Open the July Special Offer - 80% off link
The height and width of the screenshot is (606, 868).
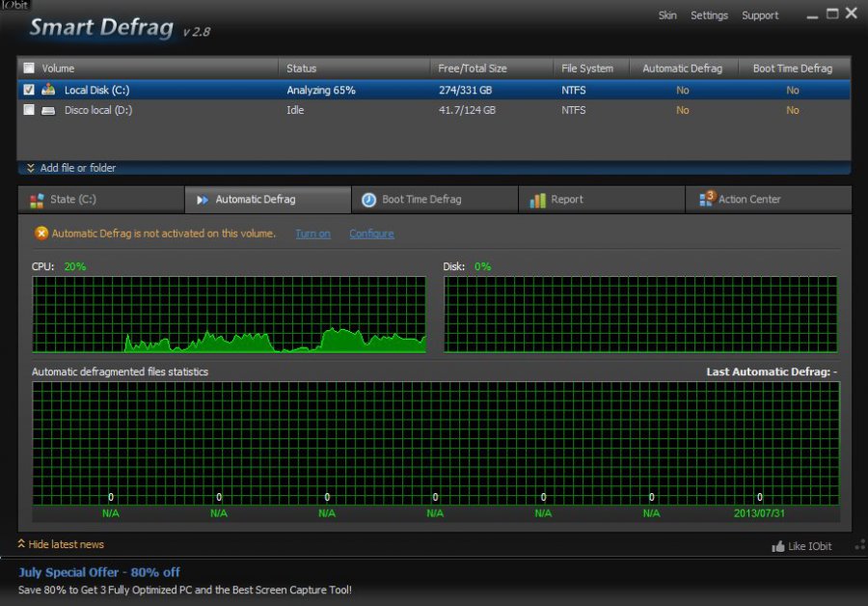[x=99, y=572]
